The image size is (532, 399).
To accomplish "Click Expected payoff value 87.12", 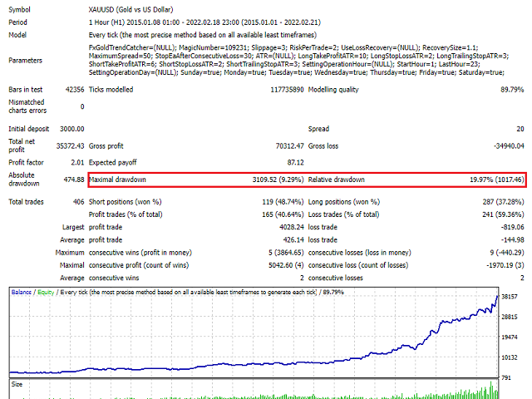I will pos(296,163).
